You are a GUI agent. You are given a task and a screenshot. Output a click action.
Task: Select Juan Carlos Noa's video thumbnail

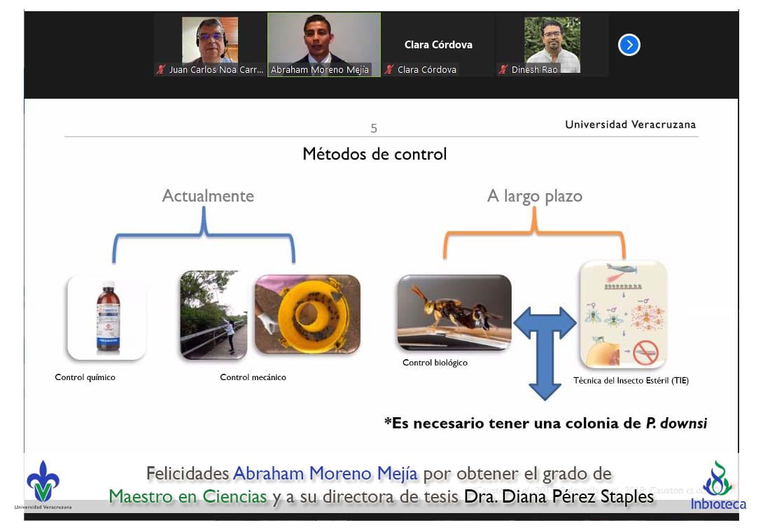click(x=210, y=40)
